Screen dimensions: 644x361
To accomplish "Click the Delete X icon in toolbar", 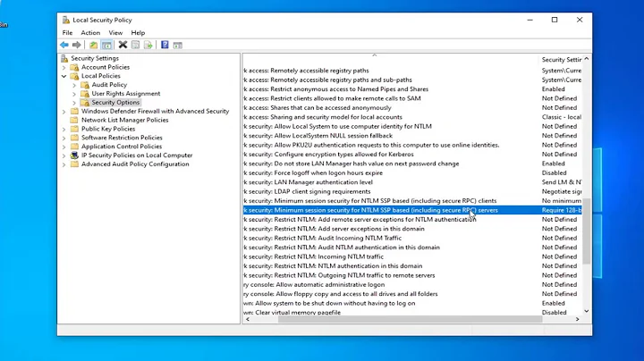I will 123,45.
